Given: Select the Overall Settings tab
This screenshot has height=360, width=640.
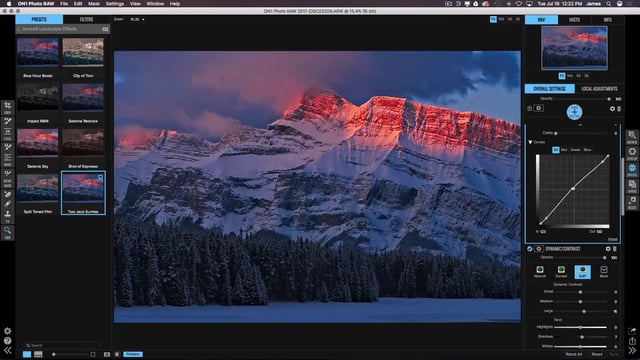Looking at the screenshot, I should [549, 89].
